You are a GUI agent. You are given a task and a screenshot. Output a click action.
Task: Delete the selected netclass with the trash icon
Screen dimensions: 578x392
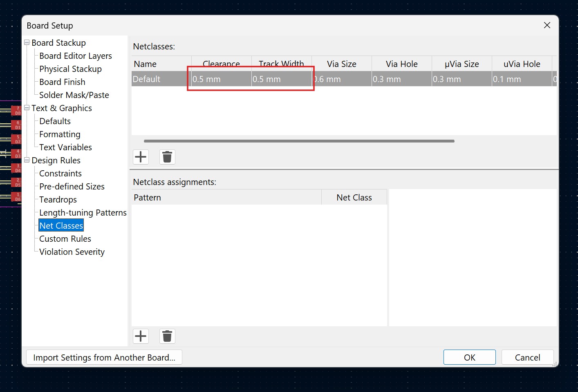click(167, 157)
